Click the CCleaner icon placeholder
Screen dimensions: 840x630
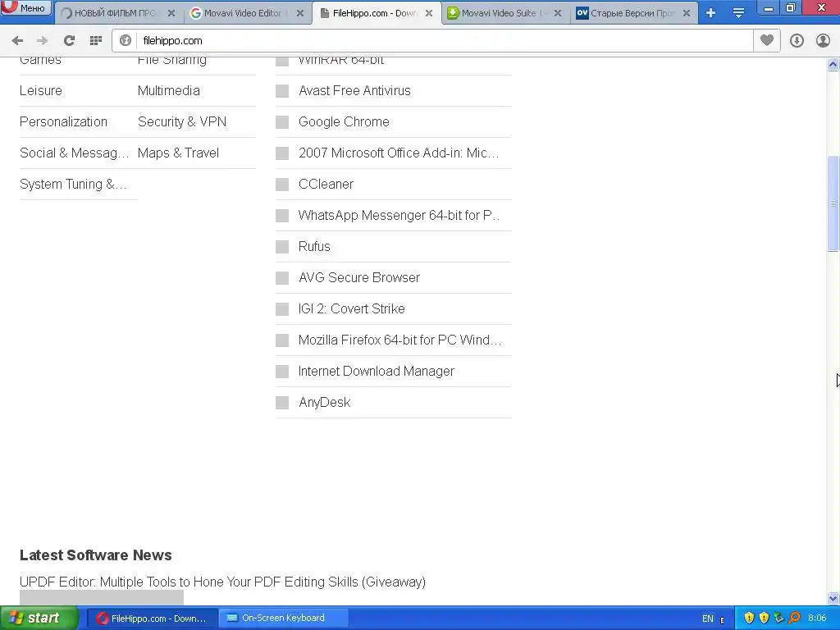pyautogui.click(x=282, y=185)
